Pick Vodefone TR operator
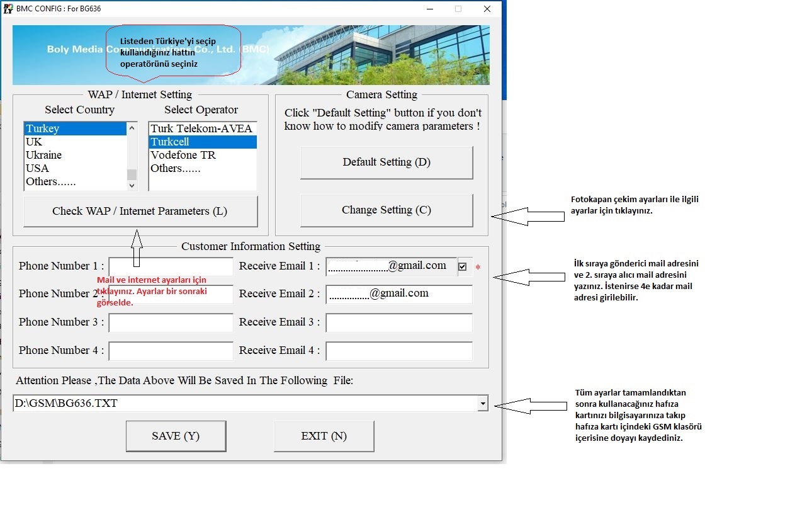Viewport: 812px width, 529px height. 203,155
